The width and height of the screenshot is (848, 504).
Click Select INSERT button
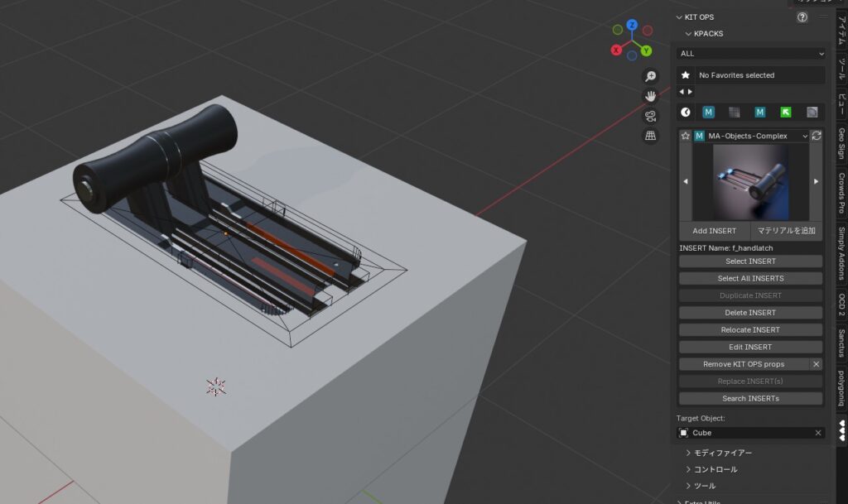(750, 261)
